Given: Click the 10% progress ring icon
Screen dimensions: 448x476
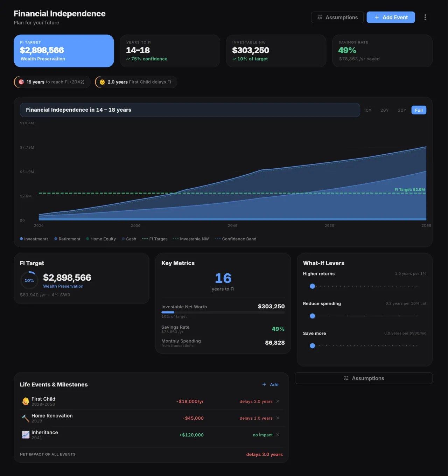Looking at the screenshot, I should (29, 280).
